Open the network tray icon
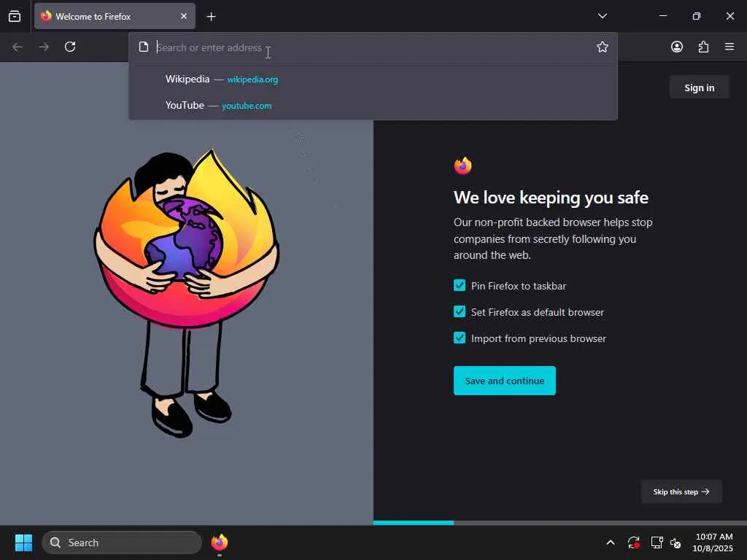Screen dimensions: 747x560 click(657, 542)
